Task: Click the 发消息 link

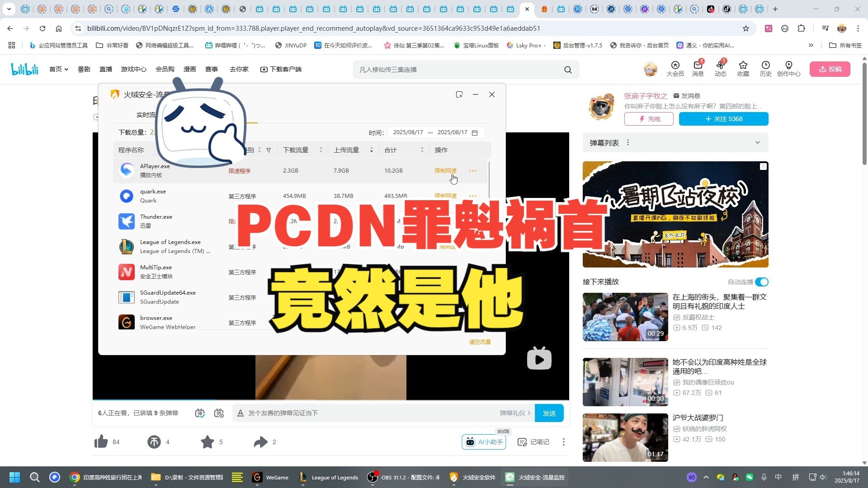Action: [x=687, y=96]
